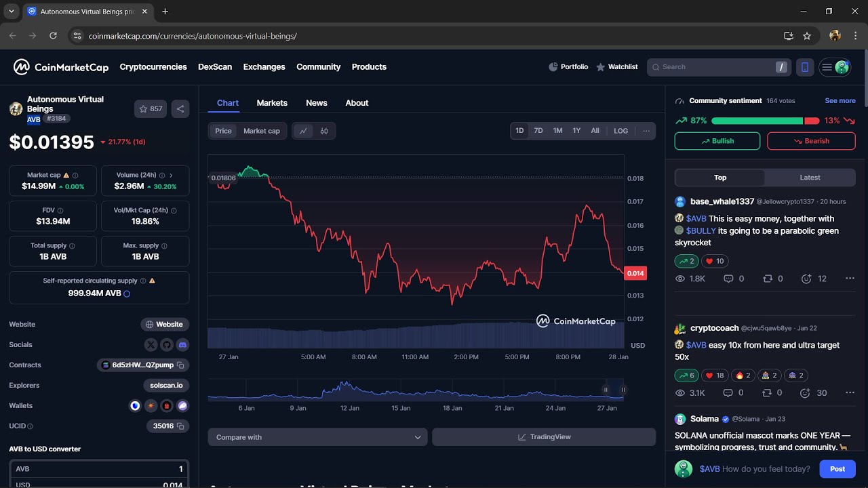Image resolution: width=868 pixels, height=488 pixels.
Task: Open Chrome profile avatar
Action: pos(835,36)
